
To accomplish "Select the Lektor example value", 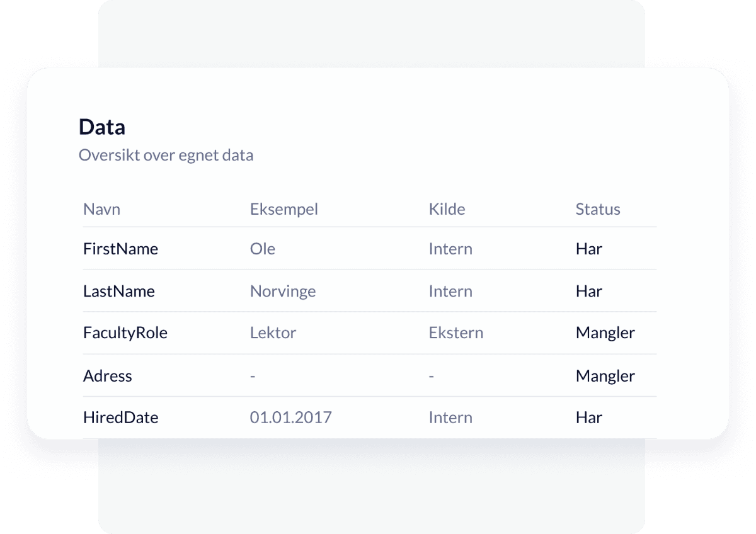I will (273, 333).
